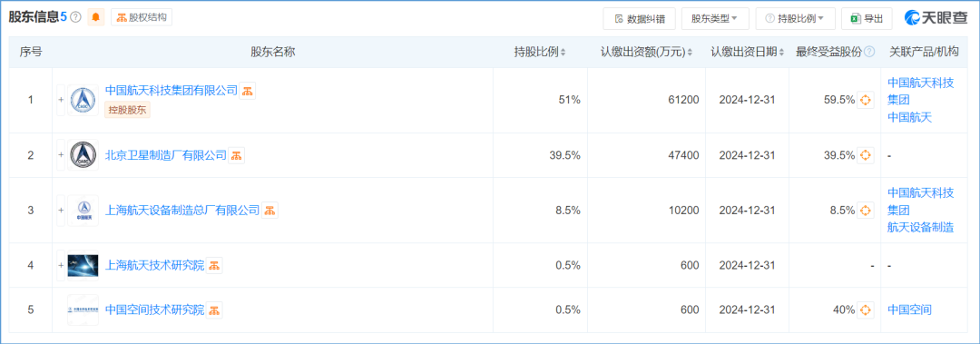Open equity structure icon next to 北京卫星制造厂有限公司
Viewport: 980px width, 344px height.
236,156
